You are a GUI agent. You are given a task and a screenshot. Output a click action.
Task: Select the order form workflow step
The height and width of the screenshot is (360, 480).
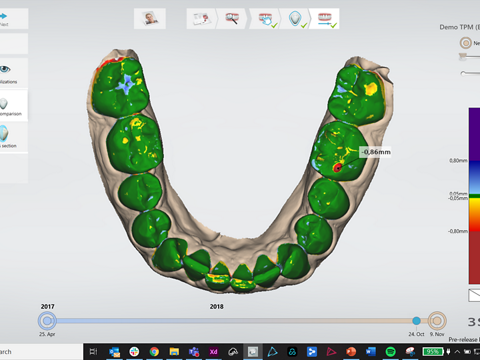[x=201, y=19]
